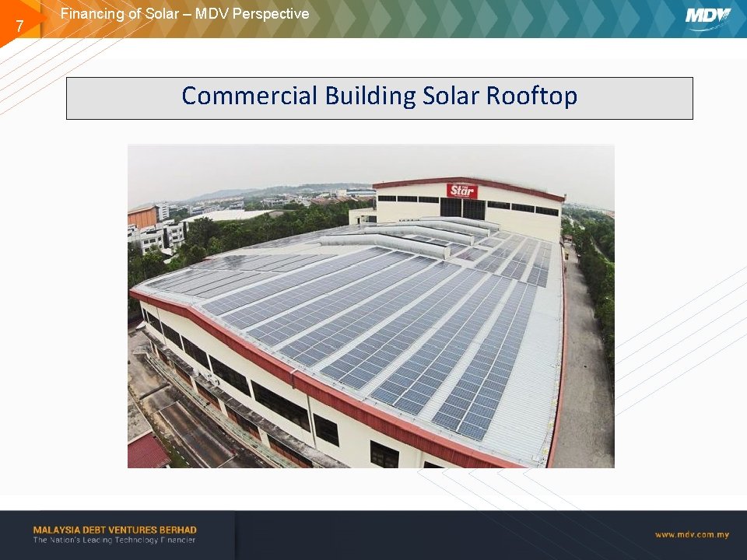Select header text 'Financing of Solar – MDV Perspective'
The image size is (747, 560).
185,14
